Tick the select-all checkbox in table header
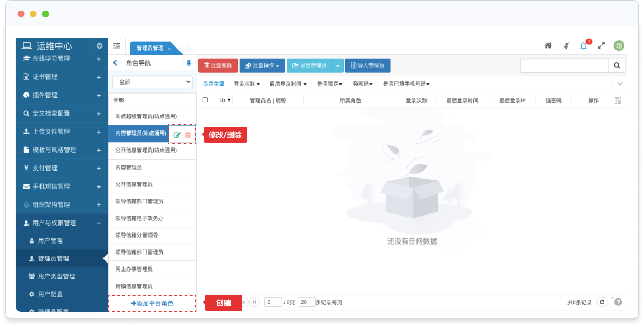 205,100
